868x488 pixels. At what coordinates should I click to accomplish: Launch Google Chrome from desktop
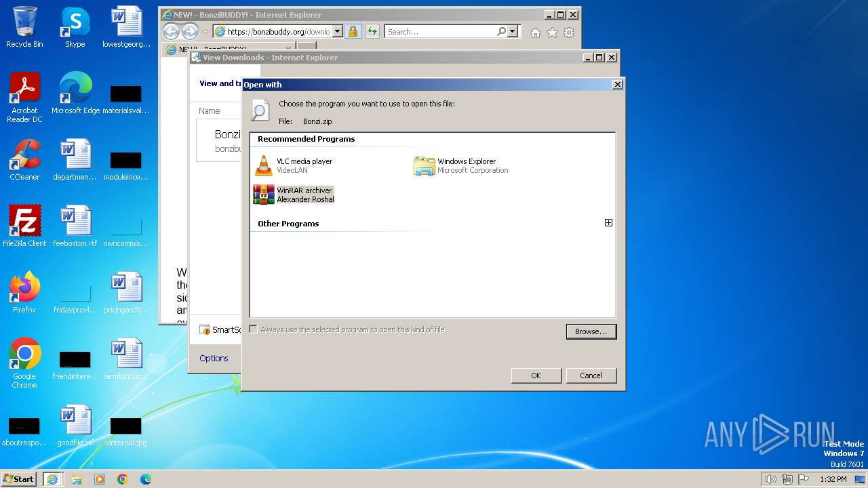[24, 363]
